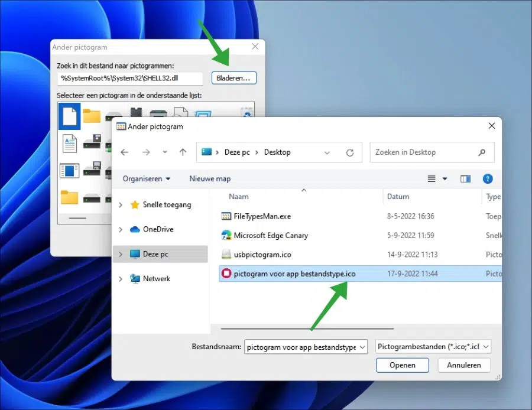The image size is (532, 410).
Task: Expand the OneDrive tree node
Action: tap(121, 230)
